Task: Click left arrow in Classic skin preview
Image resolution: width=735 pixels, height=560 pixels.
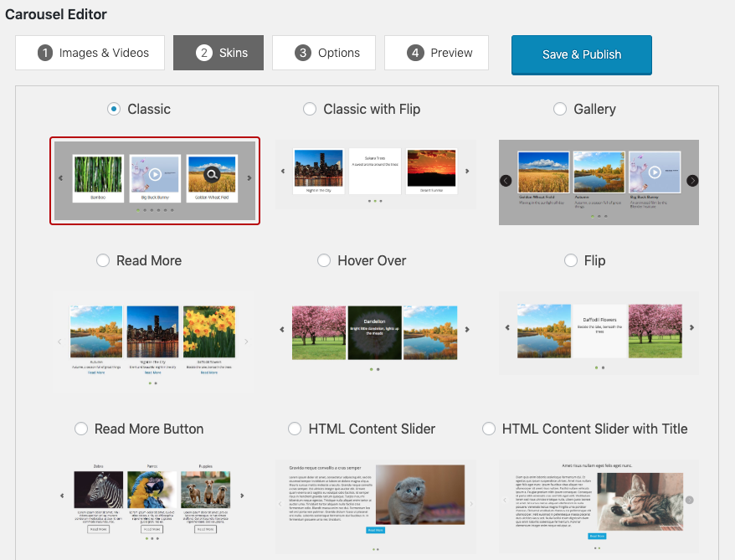Action: point(60,178)
